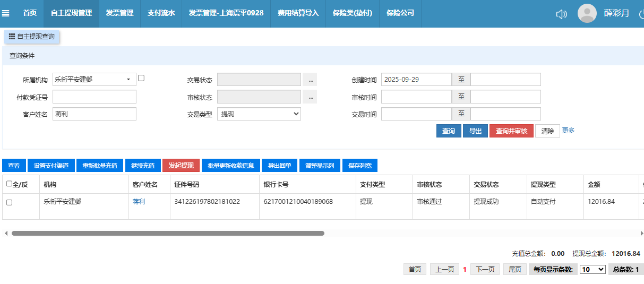Toggle the 全/反 select-all checkbox
Screen dimensions: 644x284
(9, 184)
